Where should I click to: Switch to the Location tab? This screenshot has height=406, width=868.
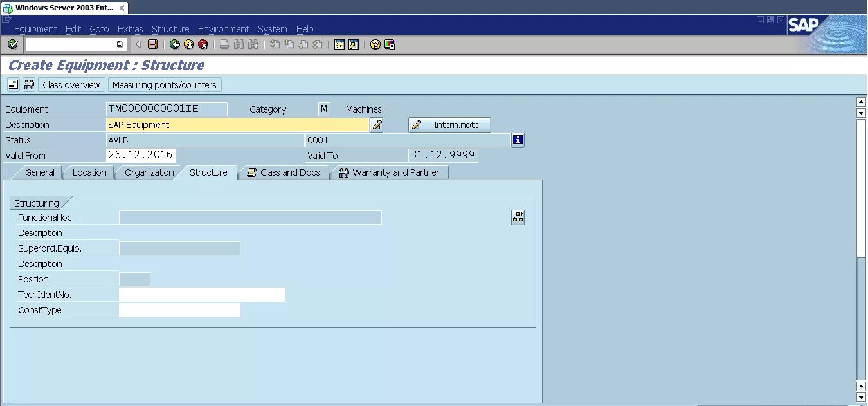pyautogui.click(x=89, y=172)
